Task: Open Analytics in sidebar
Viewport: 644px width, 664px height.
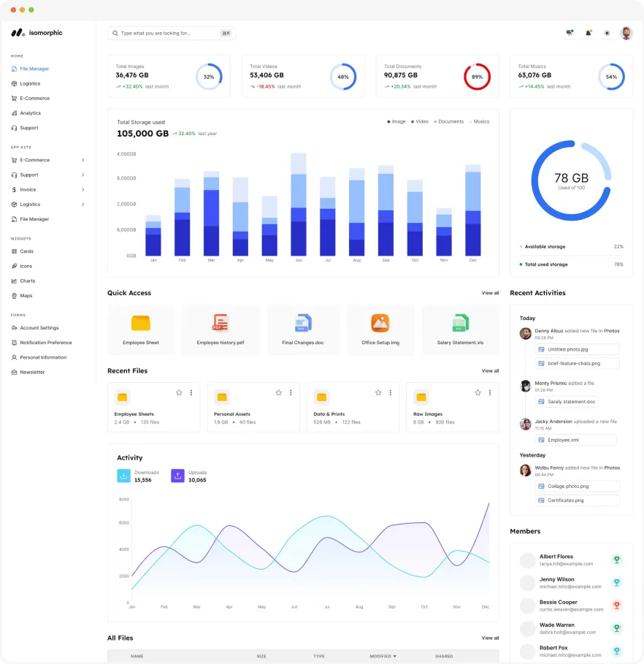Action: point(26,113)
